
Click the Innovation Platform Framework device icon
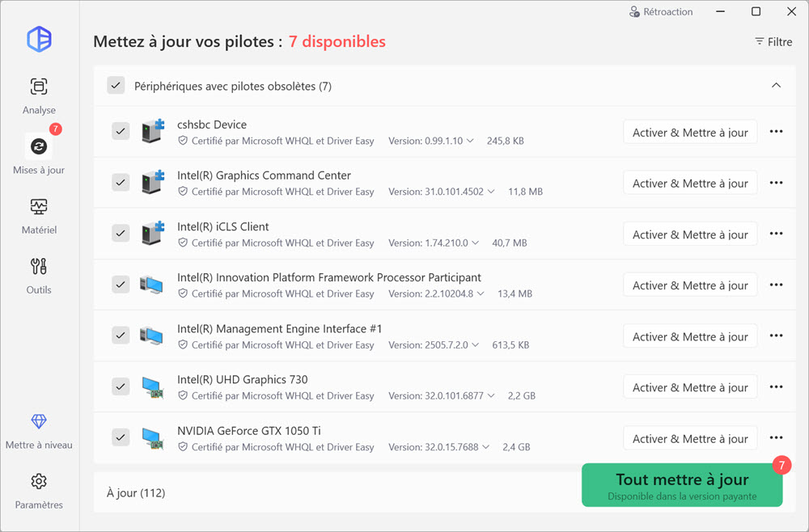152,285
